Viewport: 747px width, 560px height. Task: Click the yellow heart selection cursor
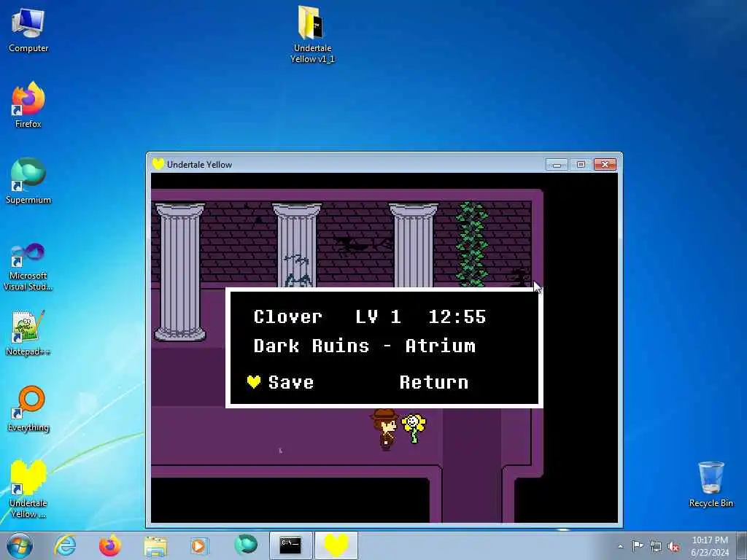(x=254, y=381)
